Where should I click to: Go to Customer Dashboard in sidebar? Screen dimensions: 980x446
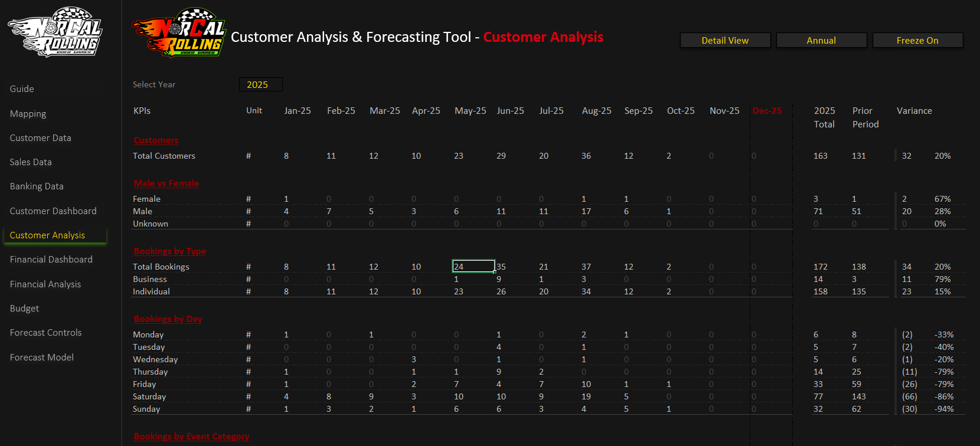tap(53, 211)
